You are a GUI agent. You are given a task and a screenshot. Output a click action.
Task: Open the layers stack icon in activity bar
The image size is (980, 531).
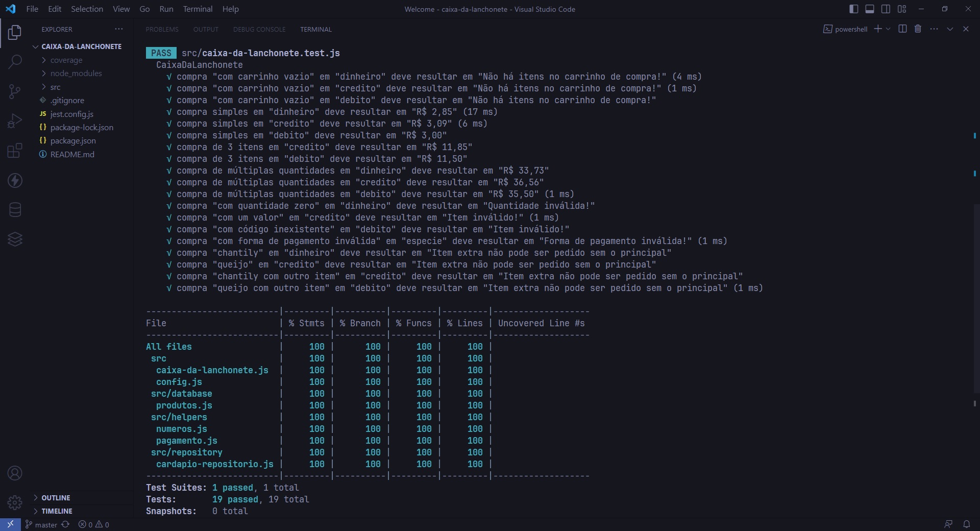tap(15, 239)
